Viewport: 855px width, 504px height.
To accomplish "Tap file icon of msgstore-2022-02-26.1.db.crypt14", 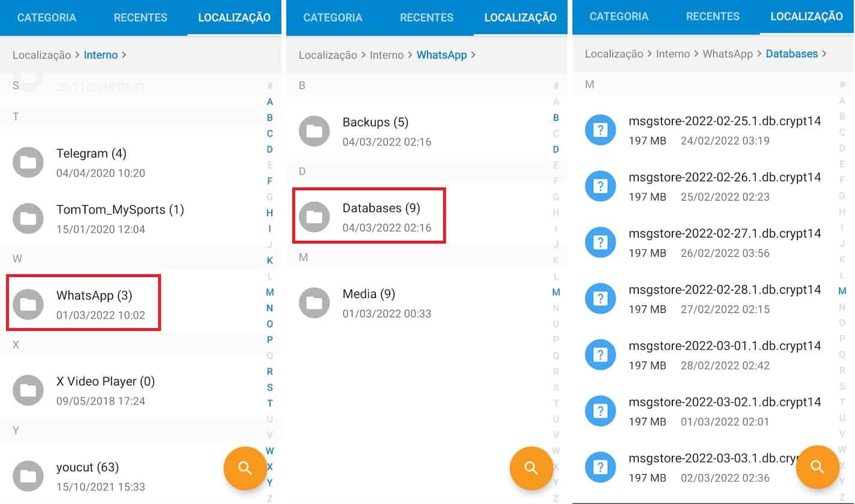I will tap(601, 186).
